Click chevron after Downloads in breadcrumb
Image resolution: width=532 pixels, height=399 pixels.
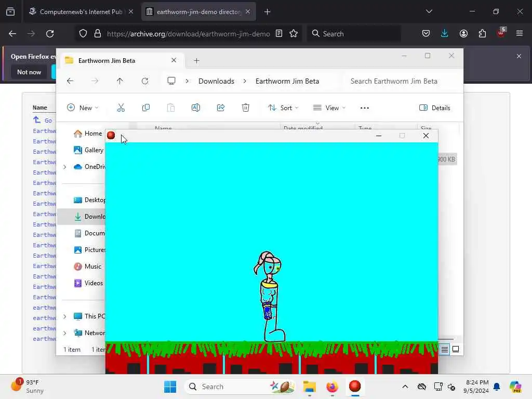245,81
